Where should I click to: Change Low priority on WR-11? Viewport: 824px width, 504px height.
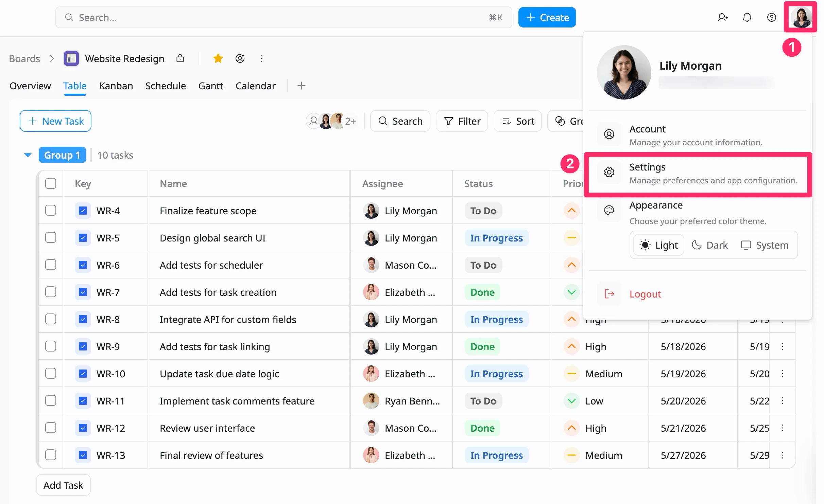point(583,401)
